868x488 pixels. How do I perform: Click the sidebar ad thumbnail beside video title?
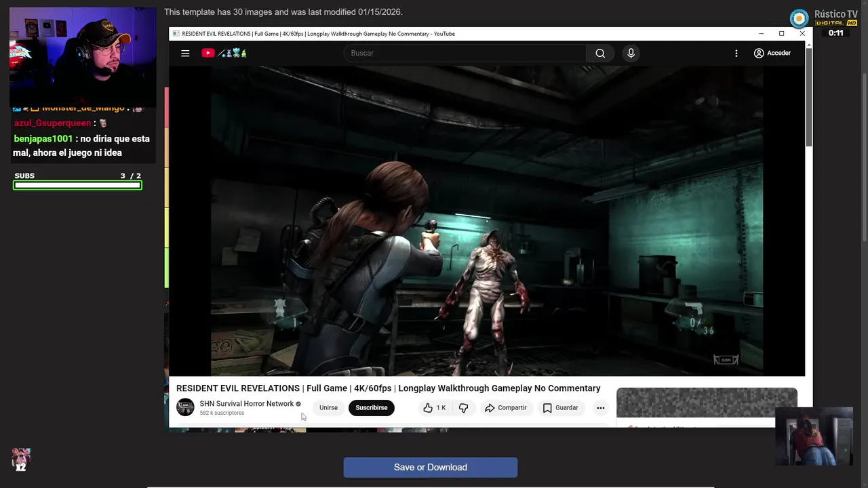pos(707,403)
